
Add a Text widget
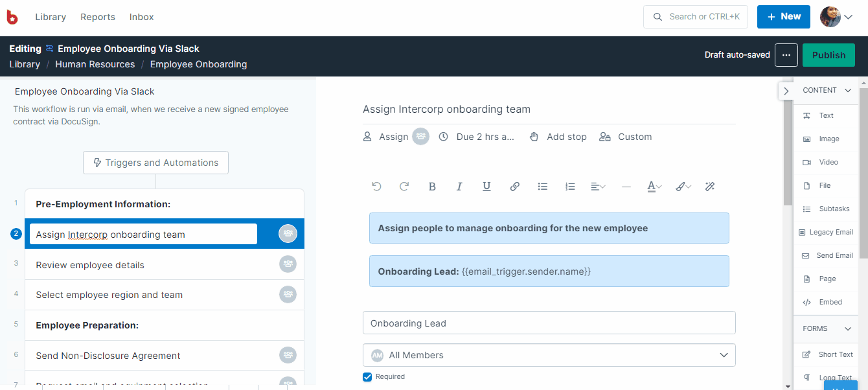pyautogui.click(x=826, y=115)
